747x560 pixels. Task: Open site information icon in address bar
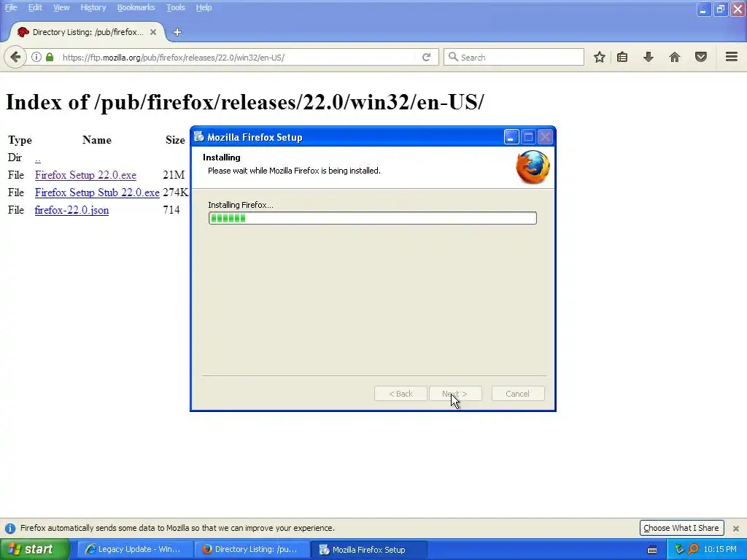pos(36,57)
